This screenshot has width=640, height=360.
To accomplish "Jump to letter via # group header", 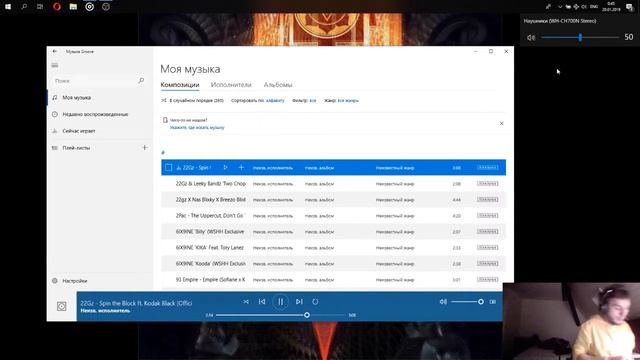I will [163, 153].
